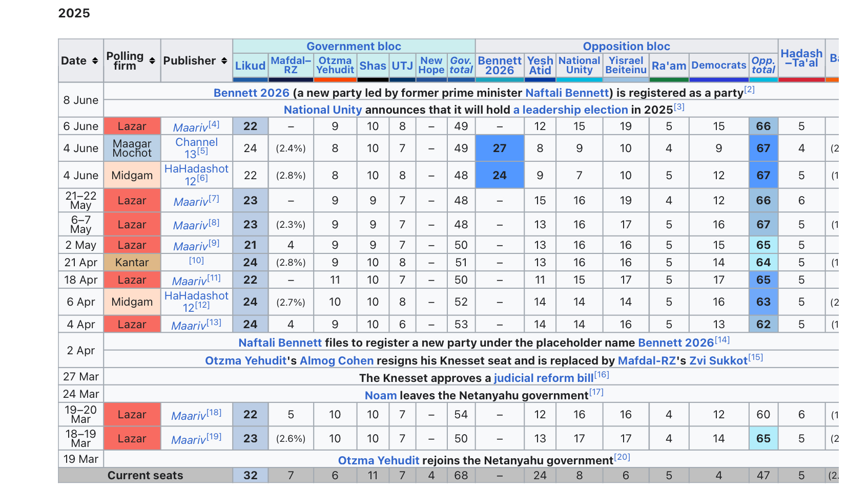Open Channel 13 link in 4 June row
Image resolution: width=868 pixels, height=491 pixels.
point(196,148)
